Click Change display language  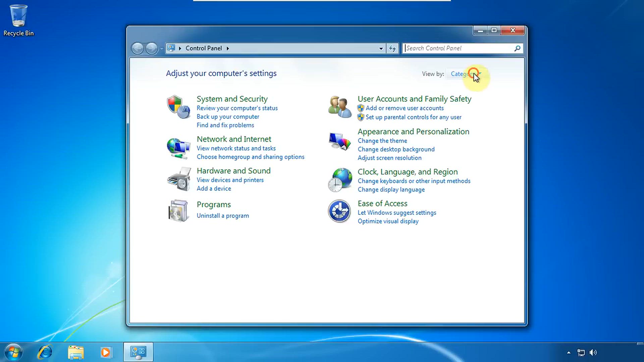pos(391,189)
